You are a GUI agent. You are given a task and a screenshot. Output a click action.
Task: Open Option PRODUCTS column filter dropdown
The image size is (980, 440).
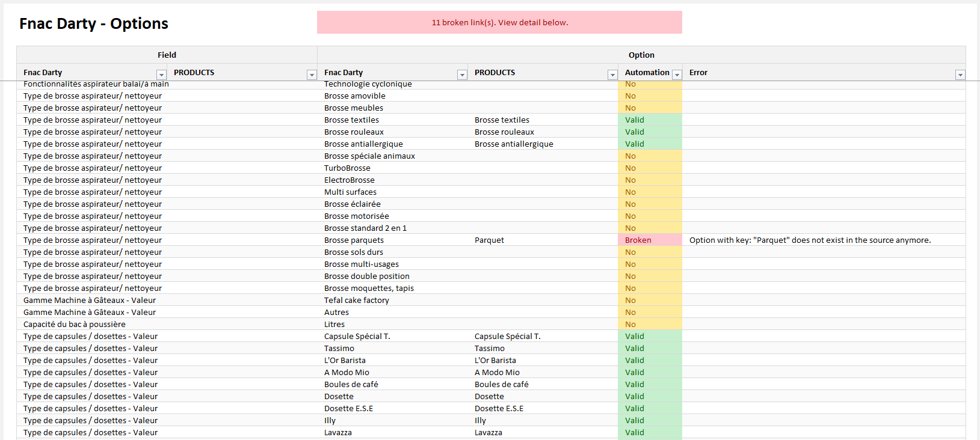pos(612,75)
